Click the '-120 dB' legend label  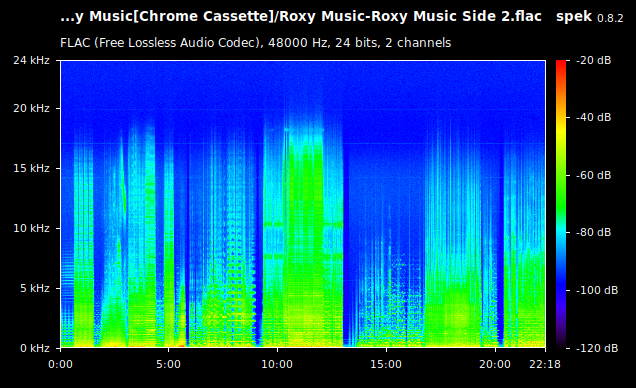pos(597,348)
